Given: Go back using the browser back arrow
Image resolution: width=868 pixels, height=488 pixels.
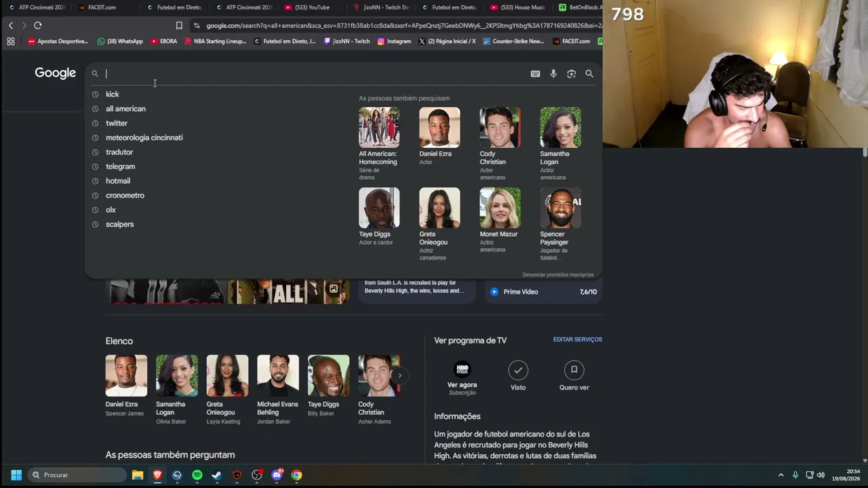Looking at the screenshot, I should (11, 25).
